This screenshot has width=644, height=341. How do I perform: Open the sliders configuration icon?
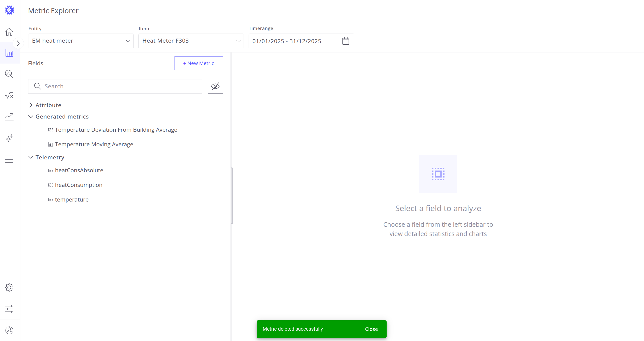tap(9, 309)
